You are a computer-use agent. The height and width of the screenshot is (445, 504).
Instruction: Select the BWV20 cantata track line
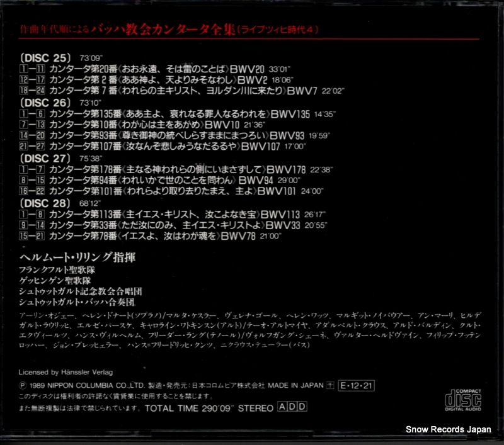pos(155,69)
